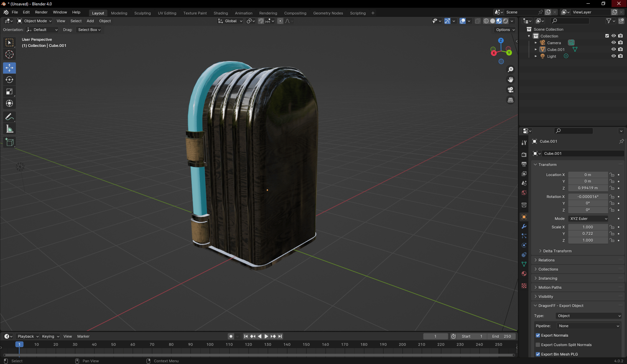627x364 pixels.
Task: Click the Scale Y value field
Action: pos(588,234)
